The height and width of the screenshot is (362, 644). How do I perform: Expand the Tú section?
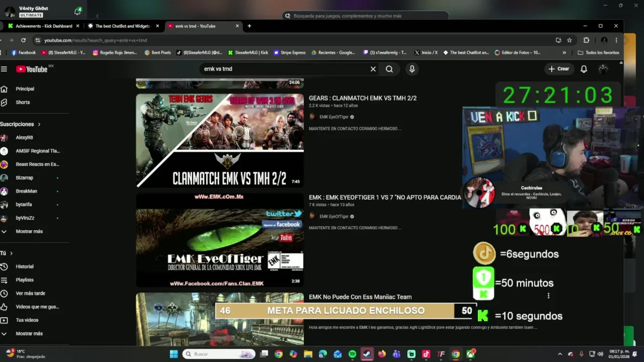click(11, 253)
